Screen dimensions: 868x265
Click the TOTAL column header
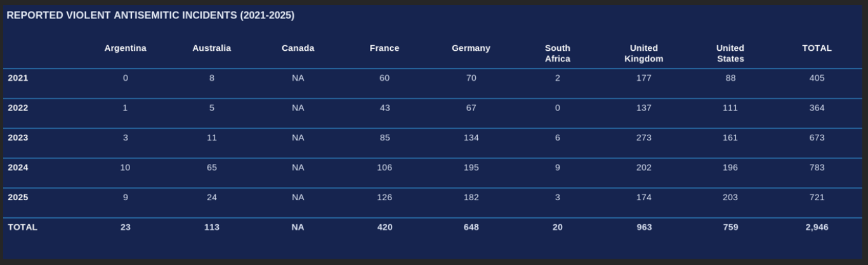click(817, 48)
